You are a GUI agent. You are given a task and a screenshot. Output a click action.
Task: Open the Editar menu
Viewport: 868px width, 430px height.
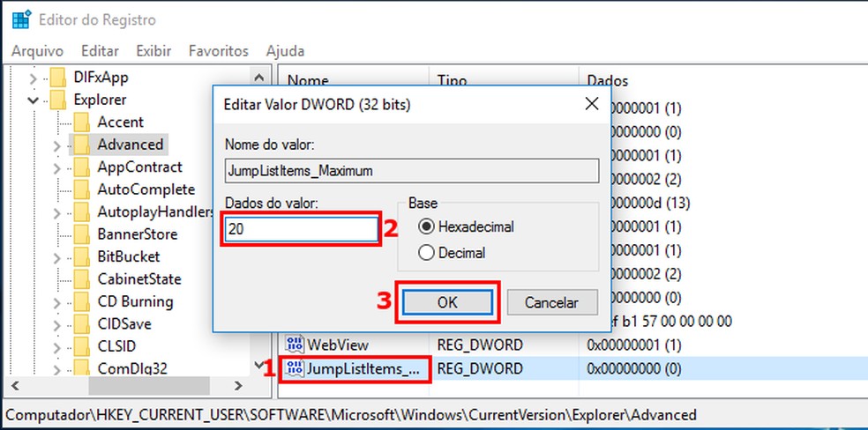(101, 51)
